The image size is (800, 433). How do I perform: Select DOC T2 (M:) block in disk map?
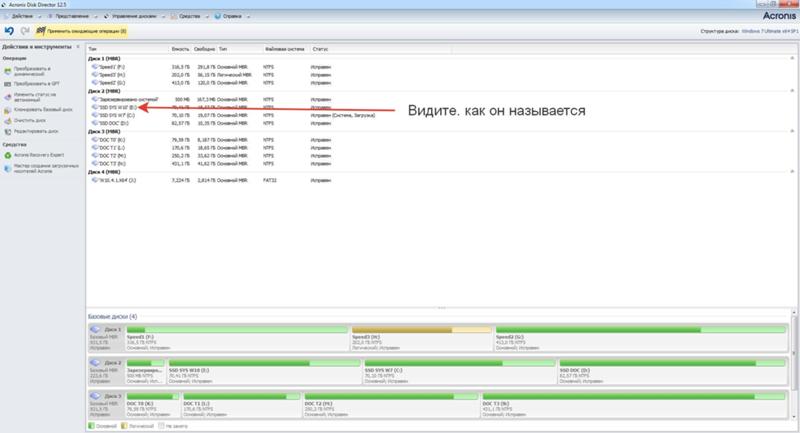391,405
